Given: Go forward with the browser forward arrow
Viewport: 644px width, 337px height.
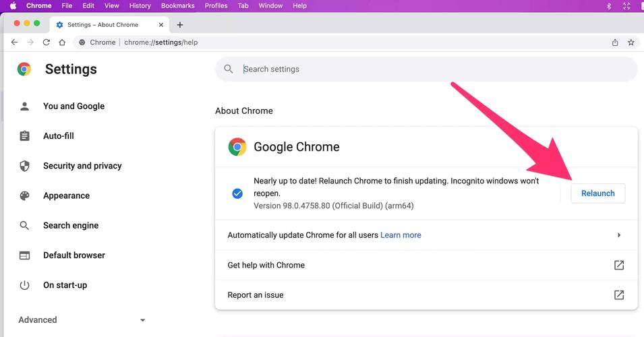Looking at the screenshot, I should [30, 42].
